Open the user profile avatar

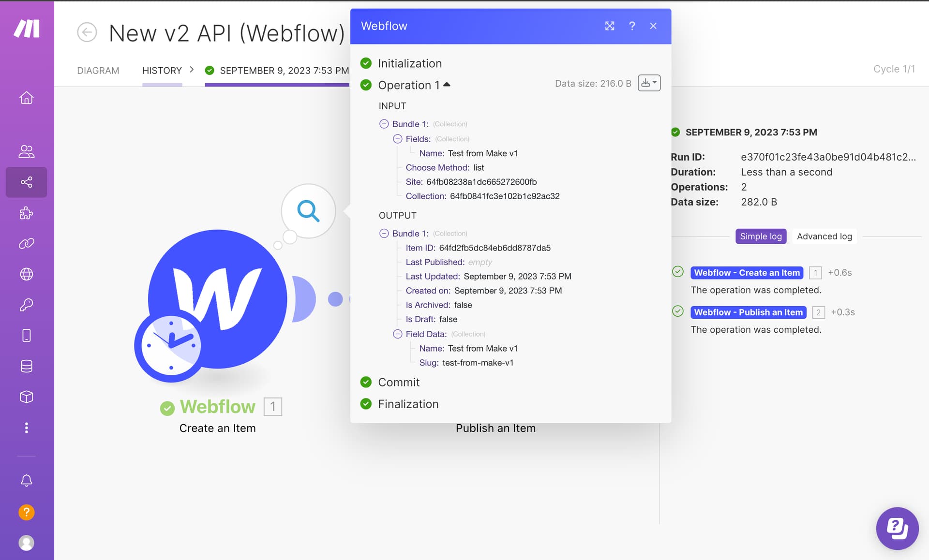pos(27,543)
